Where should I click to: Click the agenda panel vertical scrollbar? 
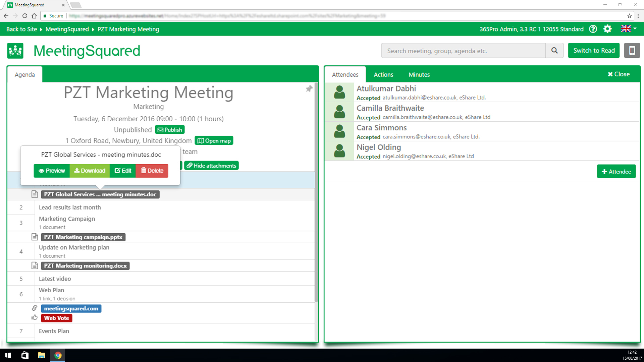(x=316, y=191)
